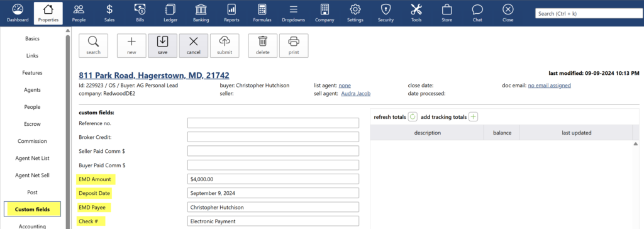
Task: Open Agent Net List sidebar section
Action: [x=33, y=158]
